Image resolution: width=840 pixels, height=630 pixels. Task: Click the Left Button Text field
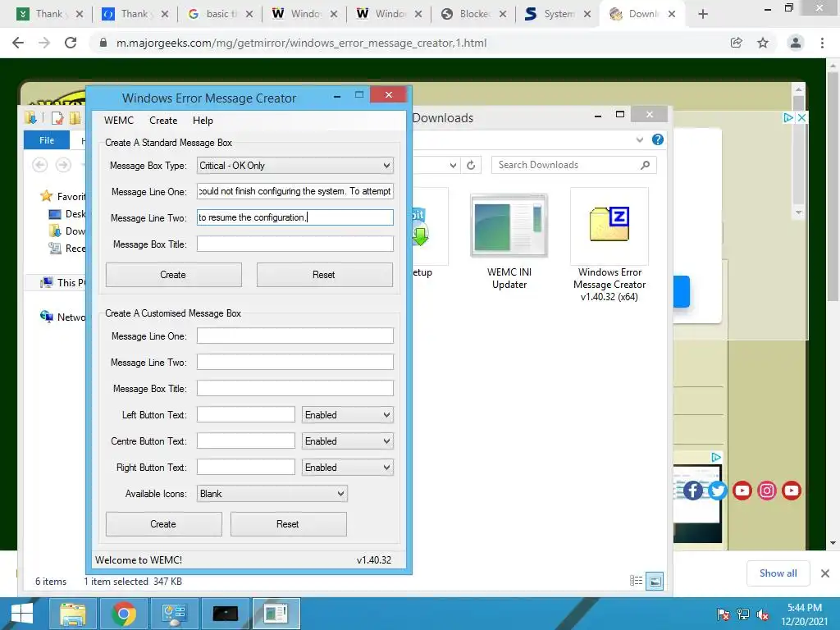(246, 414)
